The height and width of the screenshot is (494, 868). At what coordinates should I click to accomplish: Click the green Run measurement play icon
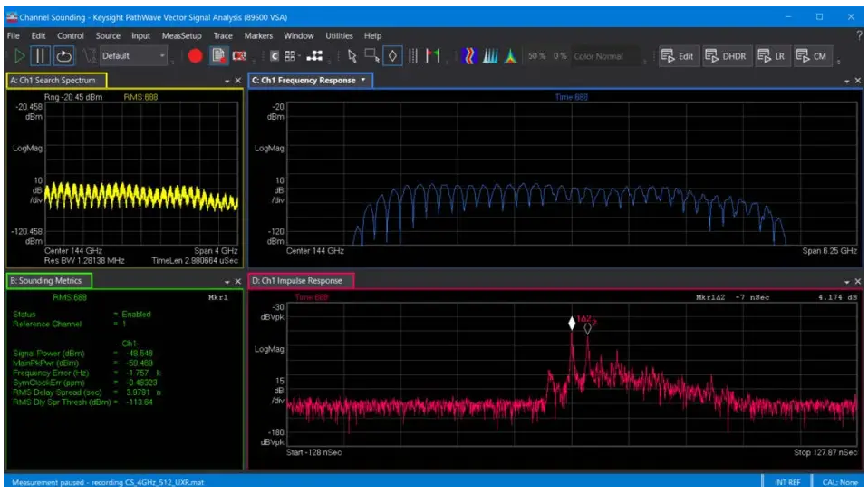tap(20, 56)
